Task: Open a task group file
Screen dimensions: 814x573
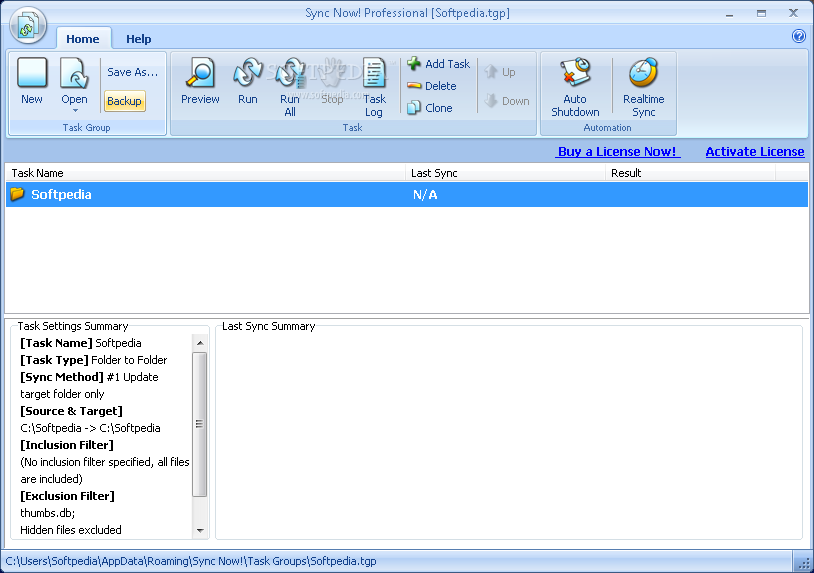Action: pyautogui.click(x=74, y=80)
